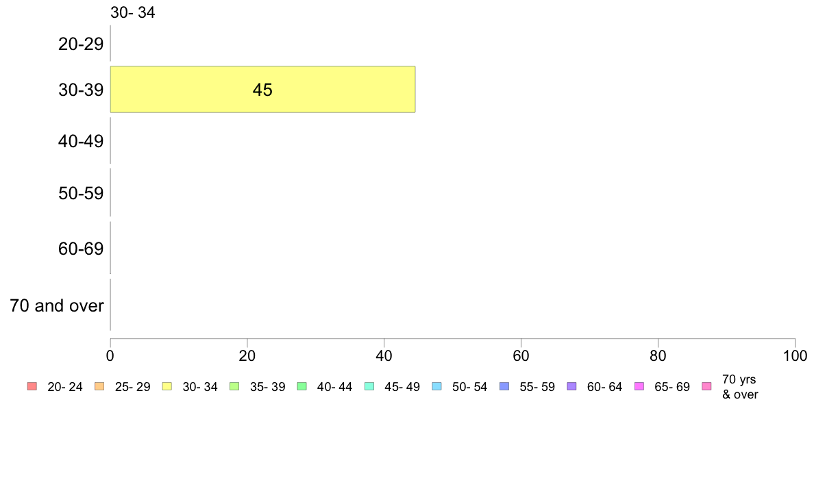Toggle the 70 yrs & over legend swatch
Viewport: 814px width, 504px height.
tap(706, 386)
